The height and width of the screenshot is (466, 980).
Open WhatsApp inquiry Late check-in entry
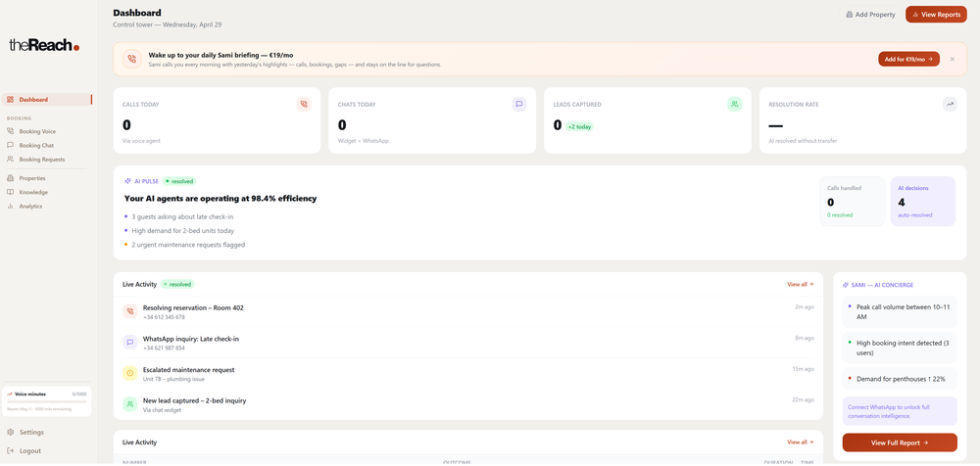tap(468, 343)
